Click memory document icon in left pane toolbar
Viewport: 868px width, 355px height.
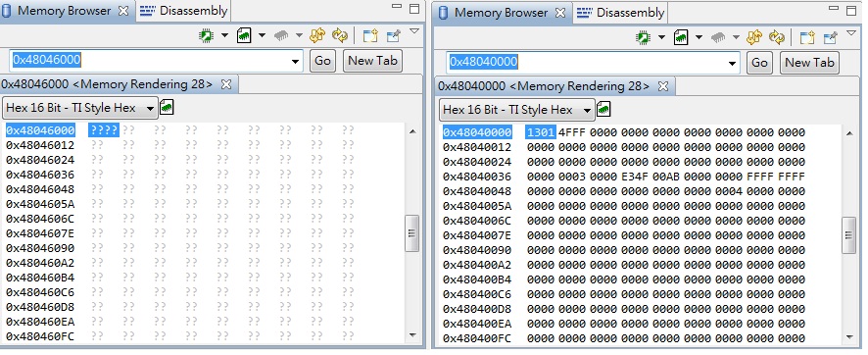coord(244,36)
